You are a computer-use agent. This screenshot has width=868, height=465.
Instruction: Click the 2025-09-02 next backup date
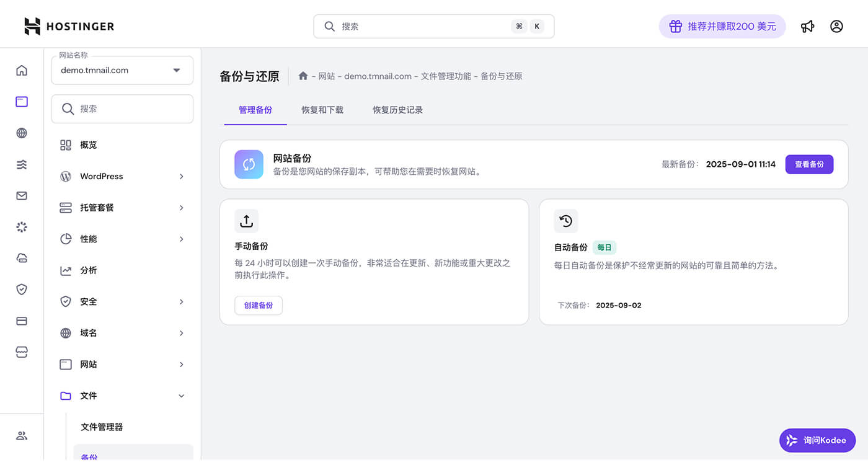point(619,306)
